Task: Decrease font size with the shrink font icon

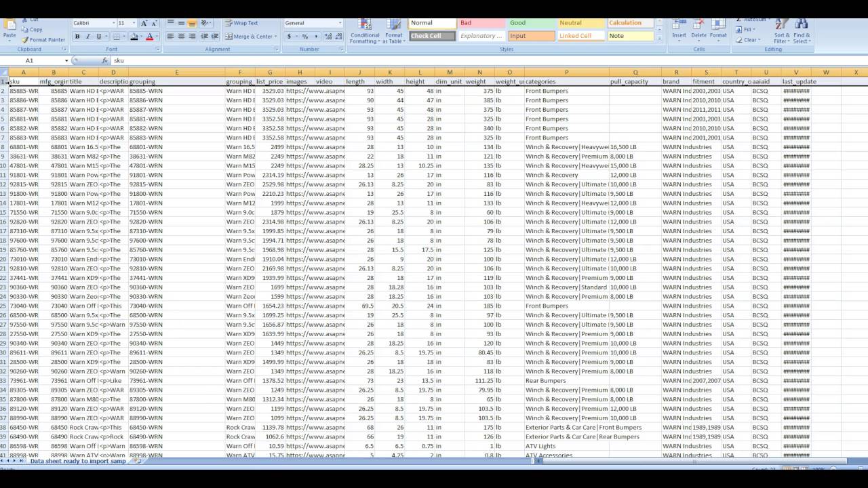Action: click(x=154, y=23)
